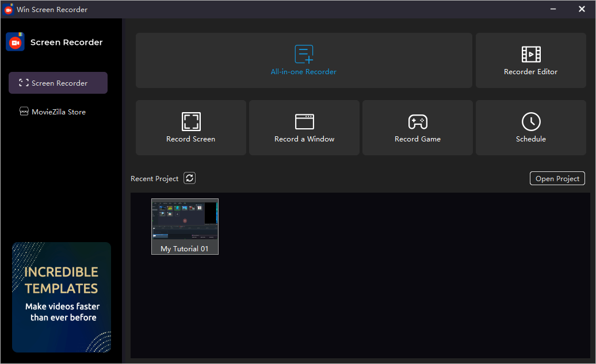Open the My Tutorial 01 project
Viewport: 596px width, 364px height.
[x=185, y=226]
